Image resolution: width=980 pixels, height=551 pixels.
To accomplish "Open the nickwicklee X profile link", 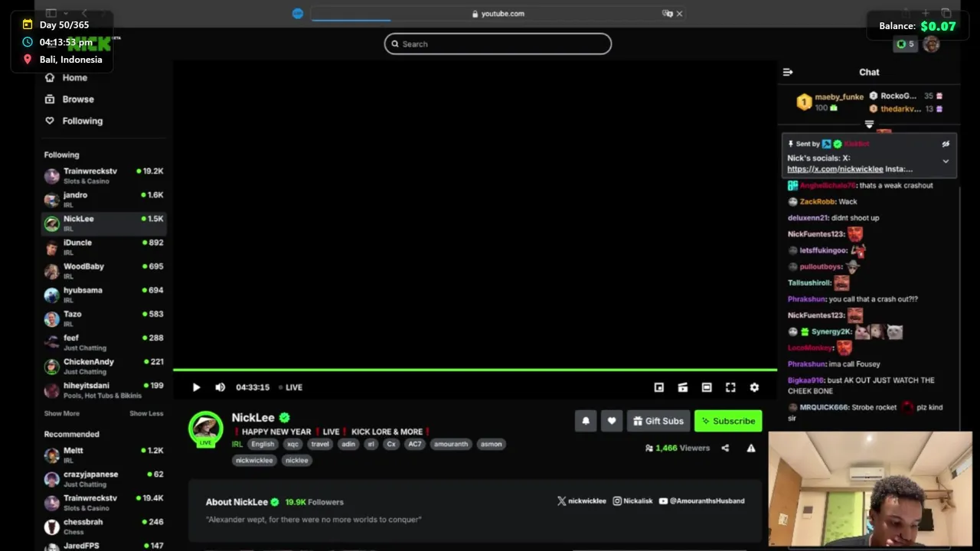I will click(x=582, y=501).
